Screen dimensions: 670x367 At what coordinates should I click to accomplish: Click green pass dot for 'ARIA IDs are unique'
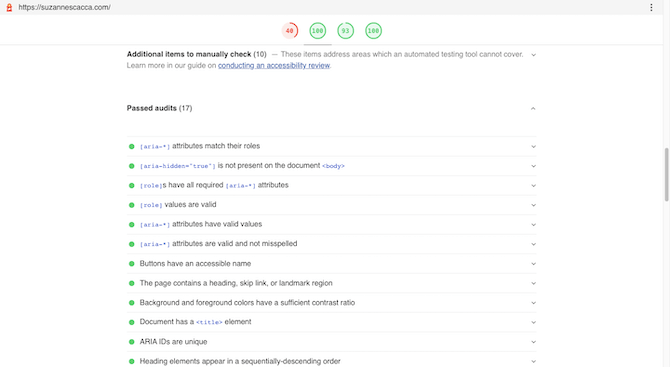coord(132,342)
